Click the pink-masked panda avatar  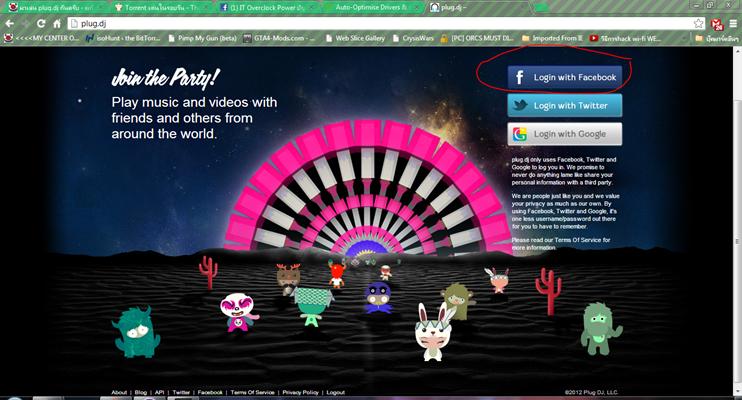point(238,311)
